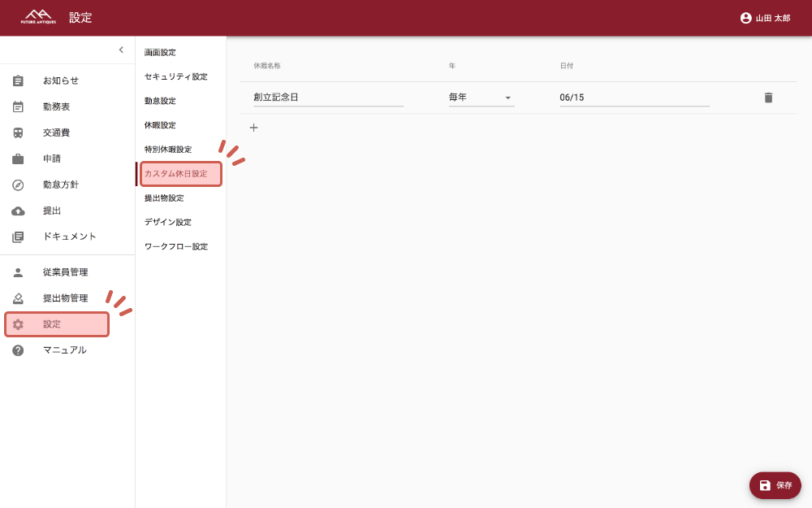Open the 年 dropdown showing 毎年

coord(481,98)
